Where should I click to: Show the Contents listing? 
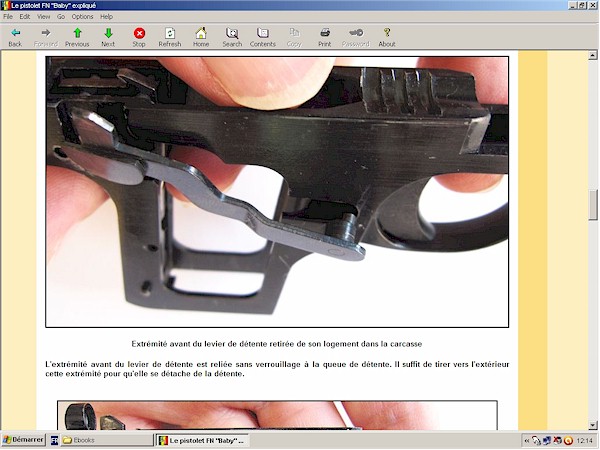[263, 38]
